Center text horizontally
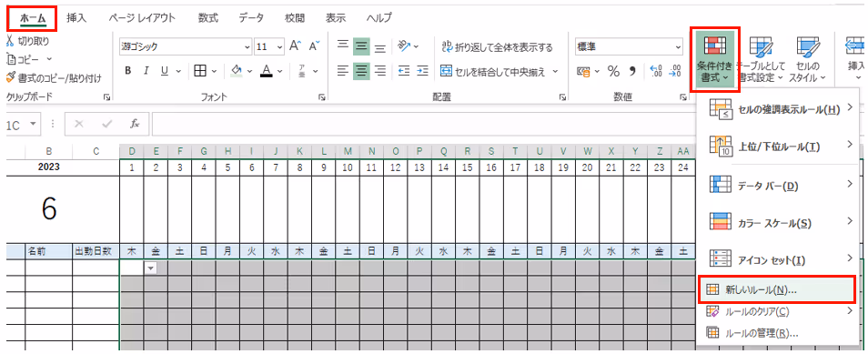The width and height of the screenshot is (868, 354). coord(361,71)
